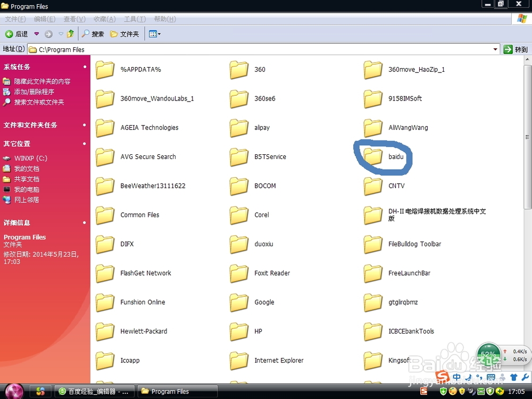Select the %APPDATA% folder icon
Screen dimensions: 532x399
pos(105,70)
